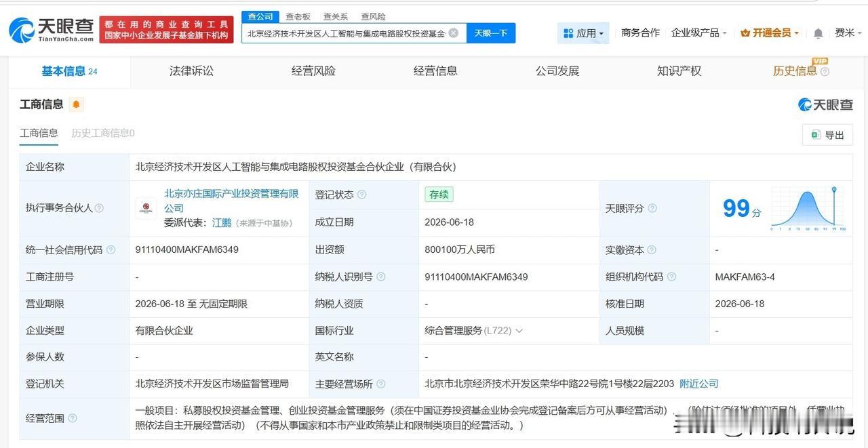Image resolution: width=868 pixels, height=448 pixels.
Task: Expand the 综合管理服务 (L722) industry chevron
Action: pos(519,331)
